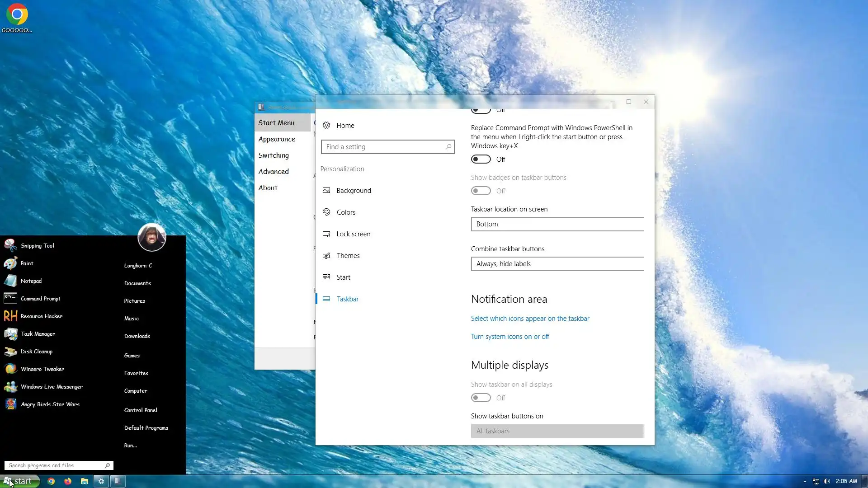Open Snipping Tool from start menu

37,246
